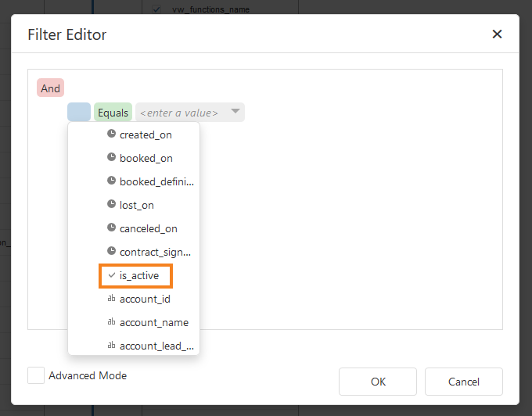Click the text-type icon beside account_name

pos(111,321)
